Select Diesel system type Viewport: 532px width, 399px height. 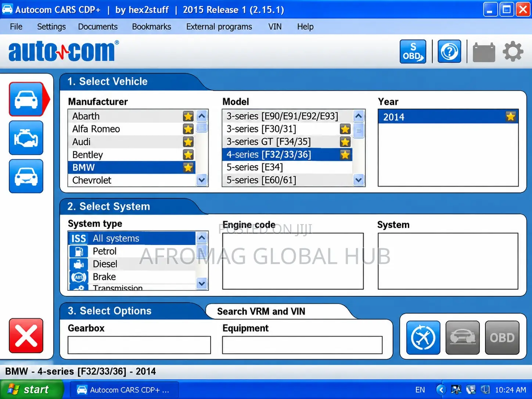(132, 264)
